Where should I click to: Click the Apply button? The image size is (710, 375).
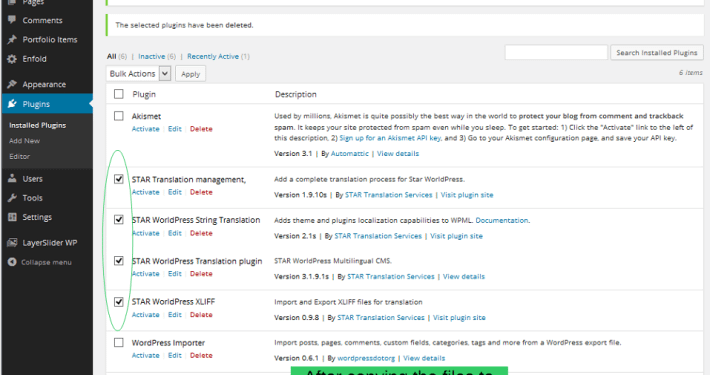click(191, 74)
